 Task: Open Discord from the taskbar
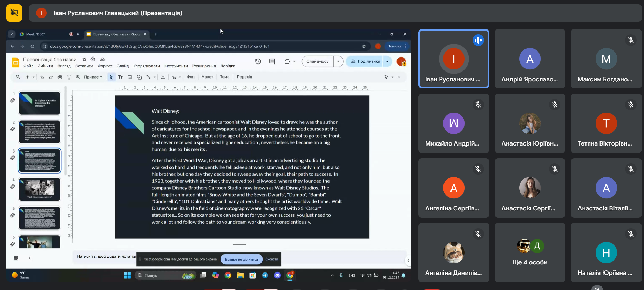pos(277,275)
